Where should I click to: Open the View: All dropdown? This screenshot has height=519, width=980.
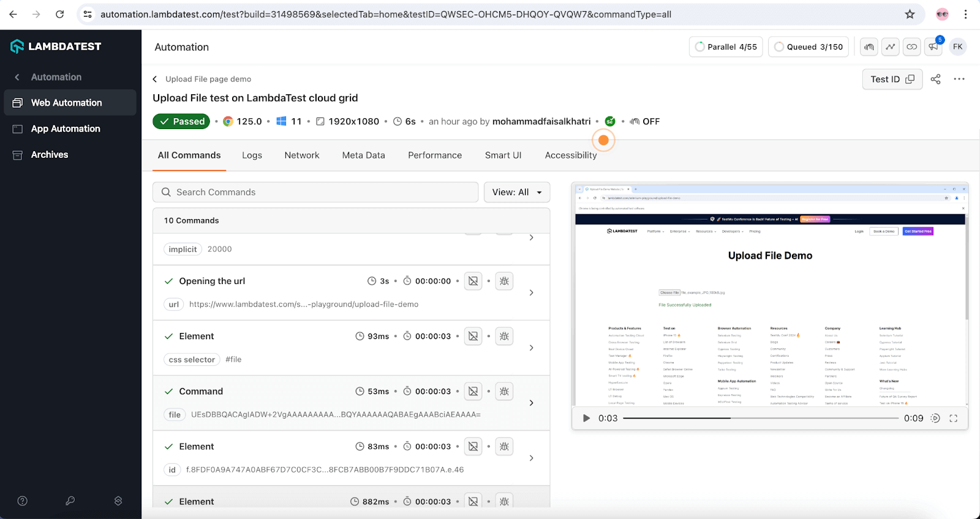pyautogui.click(x=517, y=192)
